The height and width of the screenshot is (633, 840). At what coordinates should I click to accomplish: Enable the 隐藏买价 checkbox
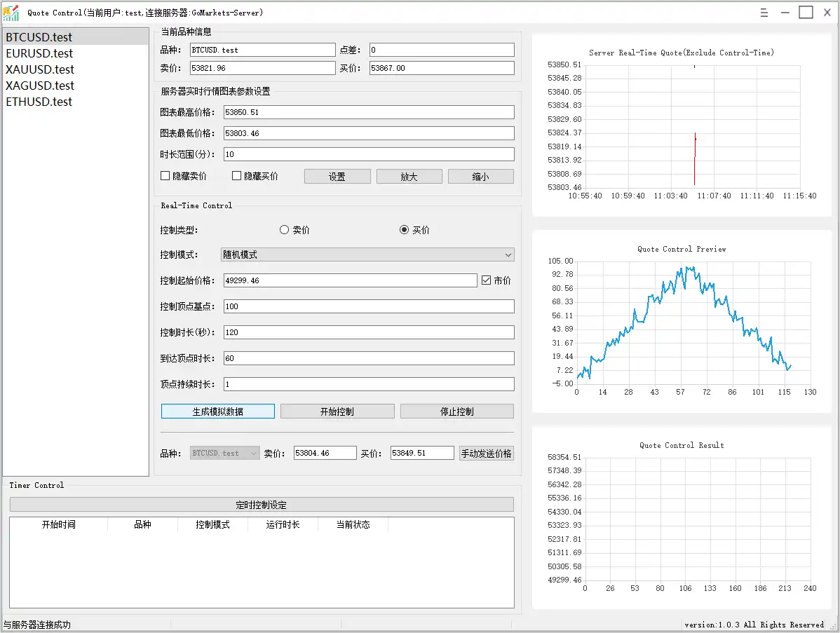pyautogui.click(x=237, y=176)
